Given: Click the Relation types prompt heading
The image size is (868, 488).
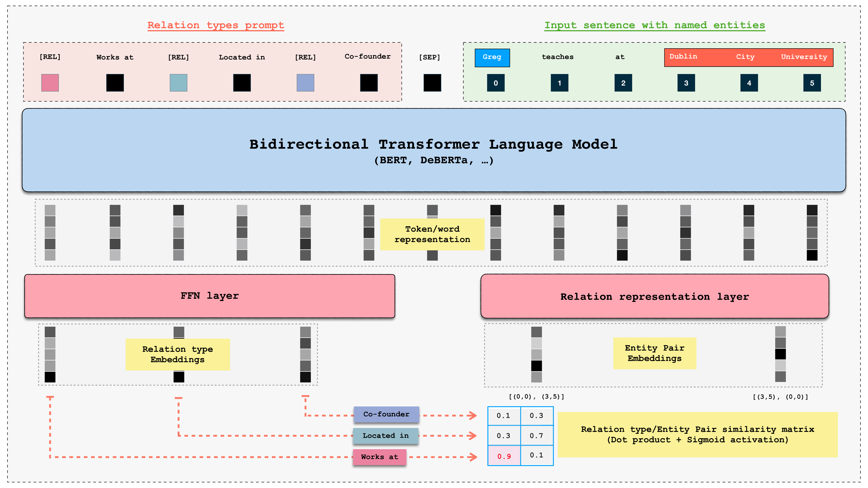Looking at the screenshot, I should click(216, 25).
